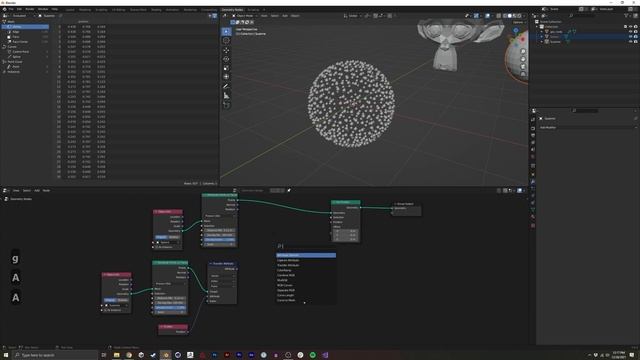
Task: Toggle spreadsheet filter button in header
Action: (x=215, y=16)
